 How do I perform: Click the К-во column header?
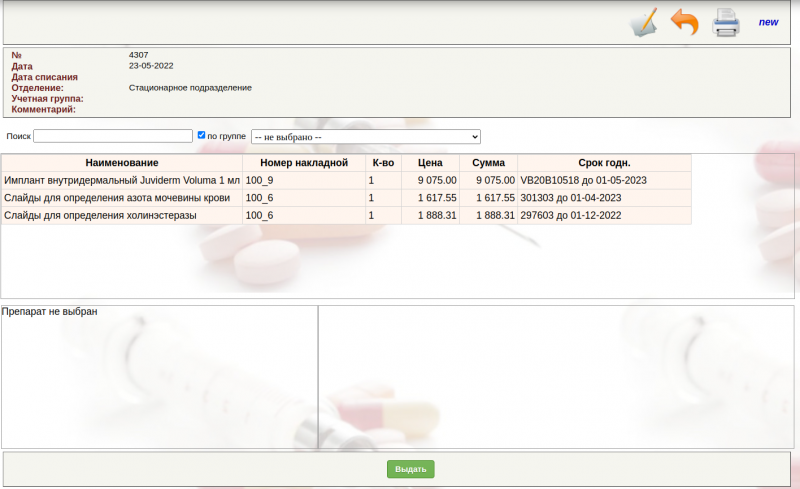(x=383, y=163)
